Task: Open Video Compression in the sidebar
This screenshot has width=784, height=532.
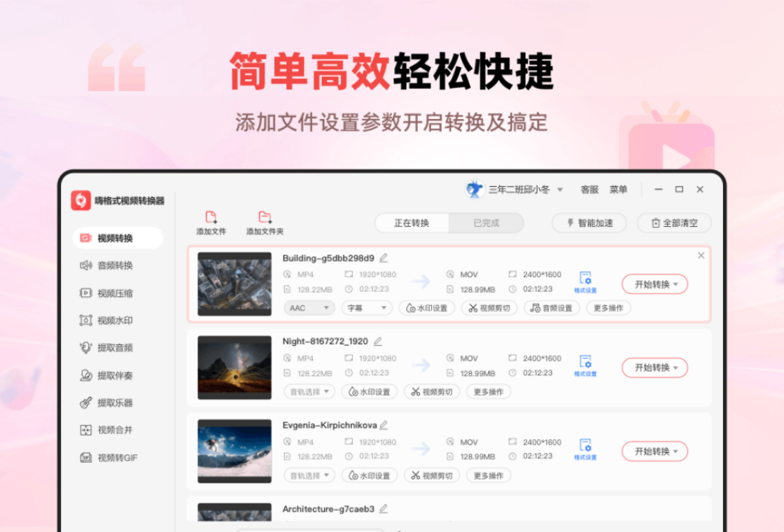Action: click(x=115, y=293)
